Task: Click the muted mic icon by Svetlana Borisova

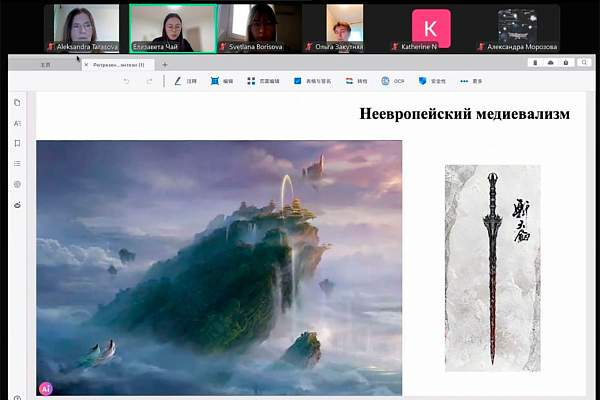Action: click(222, 47)
